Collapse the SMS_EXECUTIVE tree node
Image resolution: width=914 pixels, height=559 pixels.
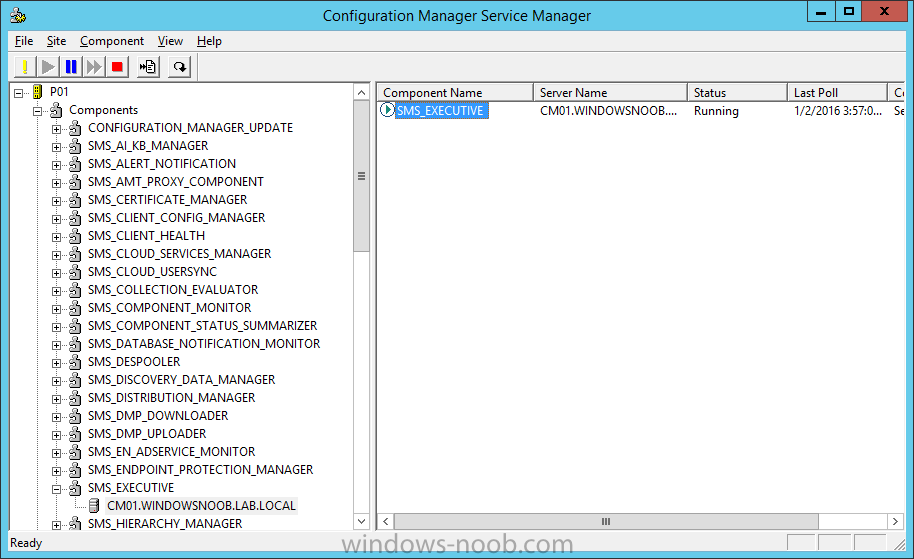click(56, 489)
